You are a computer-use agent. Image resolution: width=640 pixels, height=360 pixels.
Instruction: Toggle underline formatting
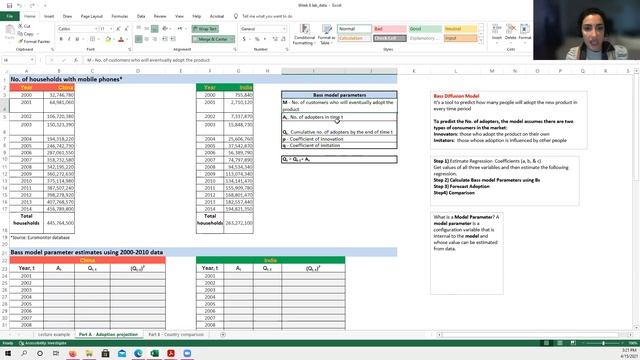tap(77, 39)
